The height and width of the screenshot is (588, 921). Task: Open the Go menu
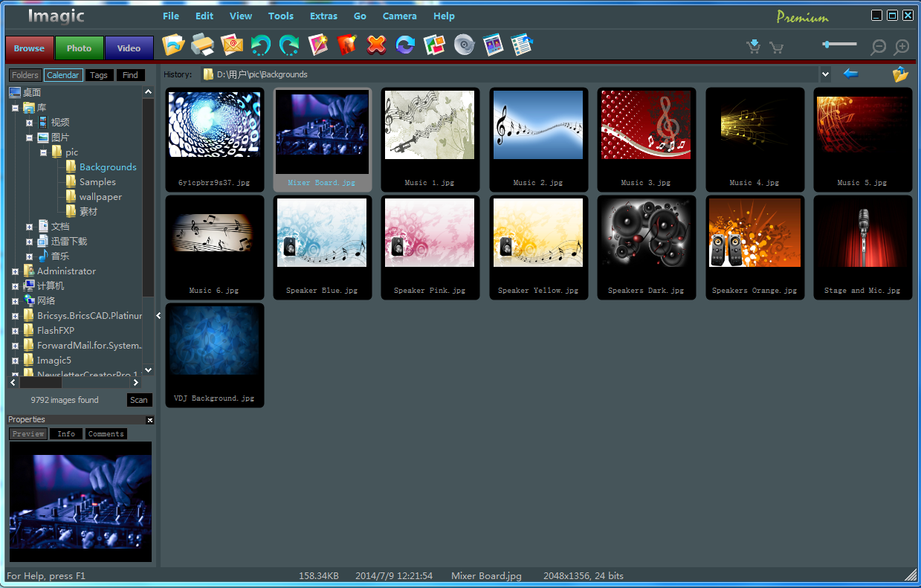(x=360, y=16)
